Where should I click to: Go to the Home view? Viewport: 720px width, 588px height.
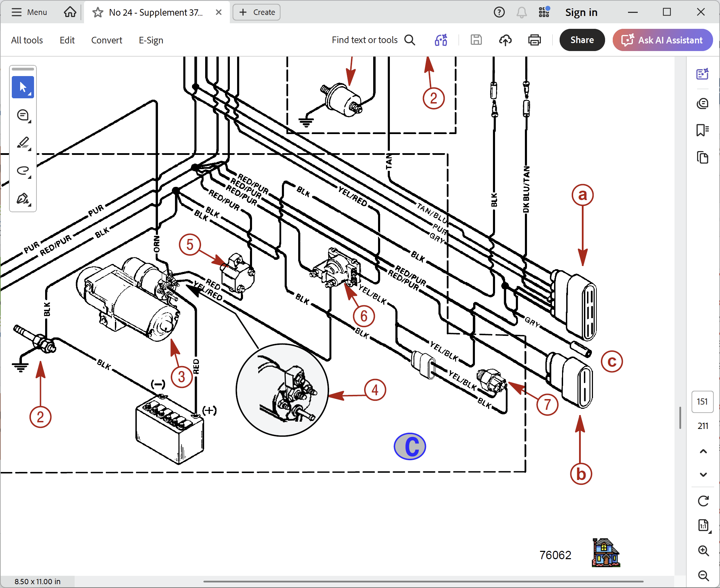point(70,12)
